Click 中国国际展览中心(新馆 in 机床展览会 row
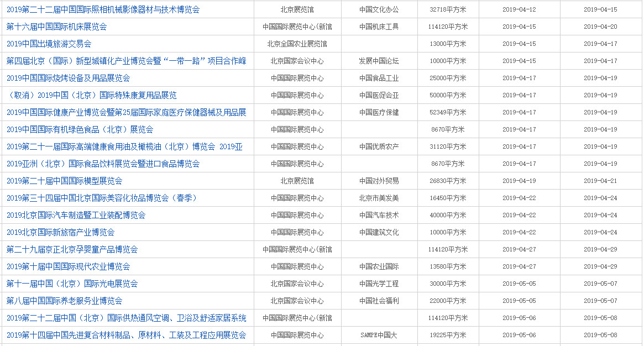The image size is (644, 346). [x=297, y=27]
